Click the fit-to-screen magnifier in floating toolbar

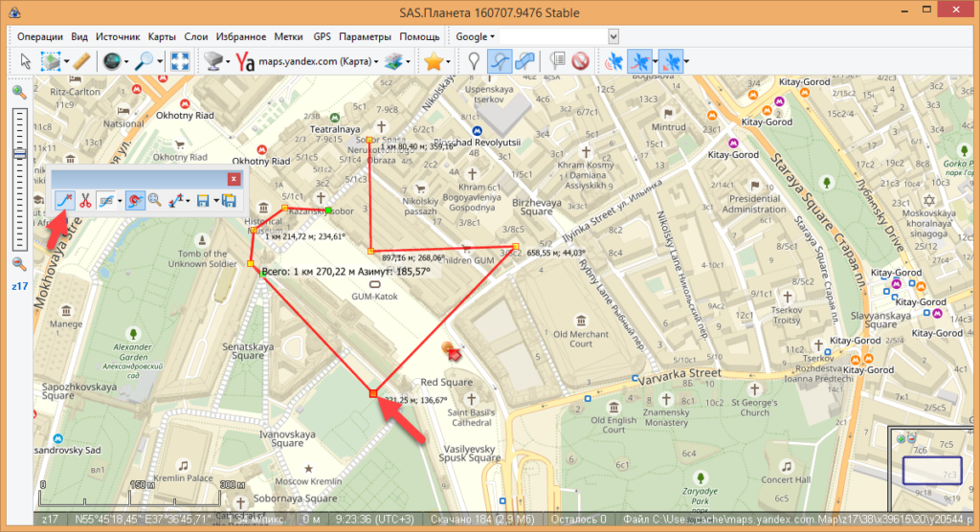[x=154, y=201]
